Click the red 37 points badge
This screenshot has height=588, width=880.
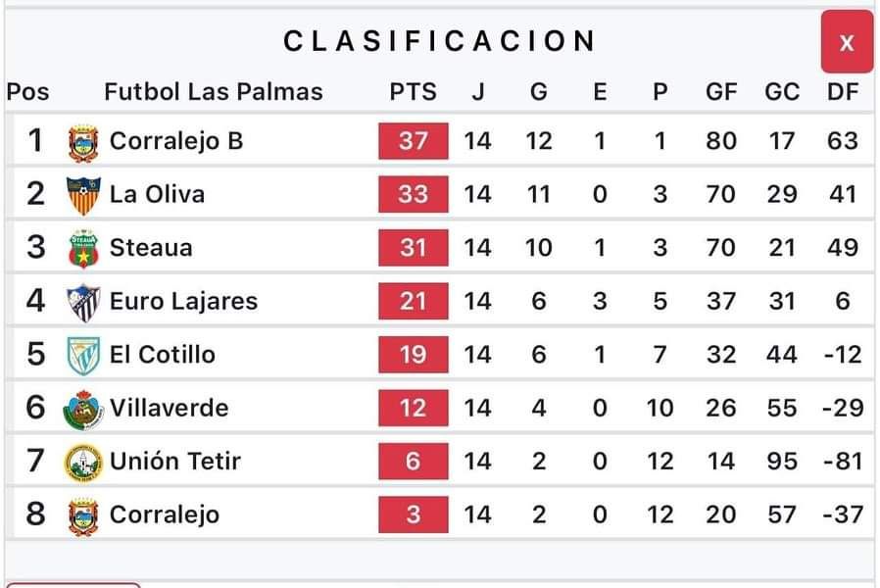pos(414,141)
